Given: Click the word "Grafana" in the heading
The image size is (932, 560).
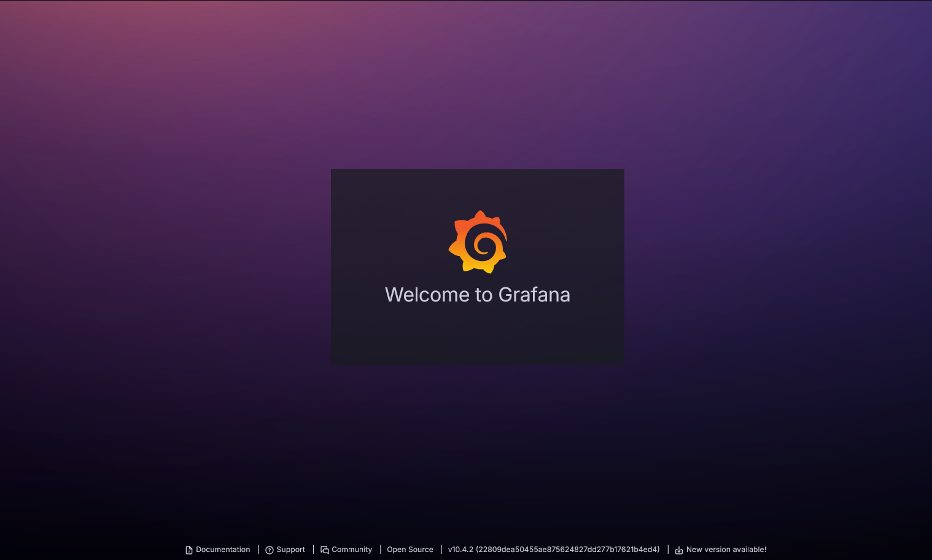Looking at the screenshot, I should [534, 295].
